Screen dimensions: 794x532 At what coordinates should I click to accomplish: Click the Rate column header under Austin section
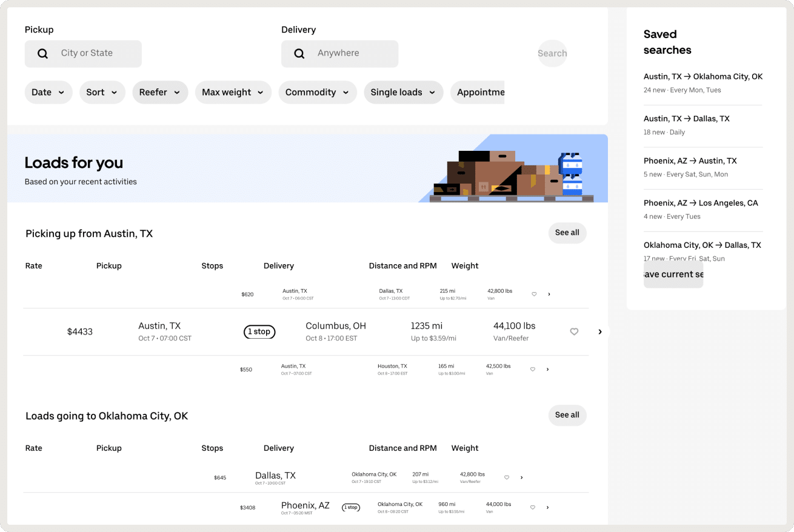34,265
